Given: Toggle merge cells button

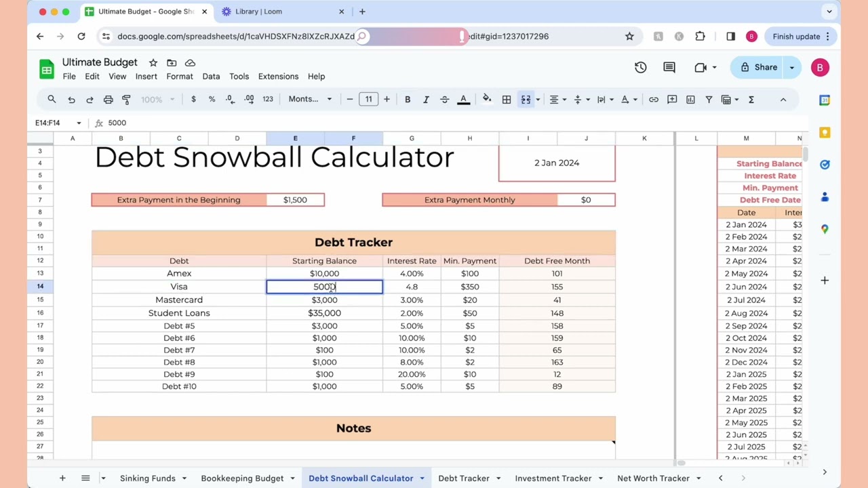Looking at the screenshot, I should coord(526,100).
